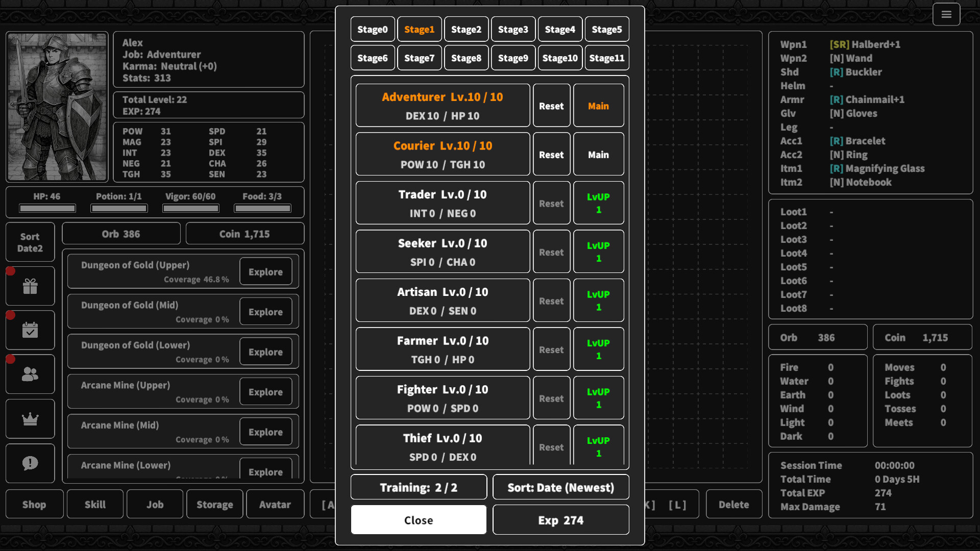Open the Storage menu

(214, 504)
